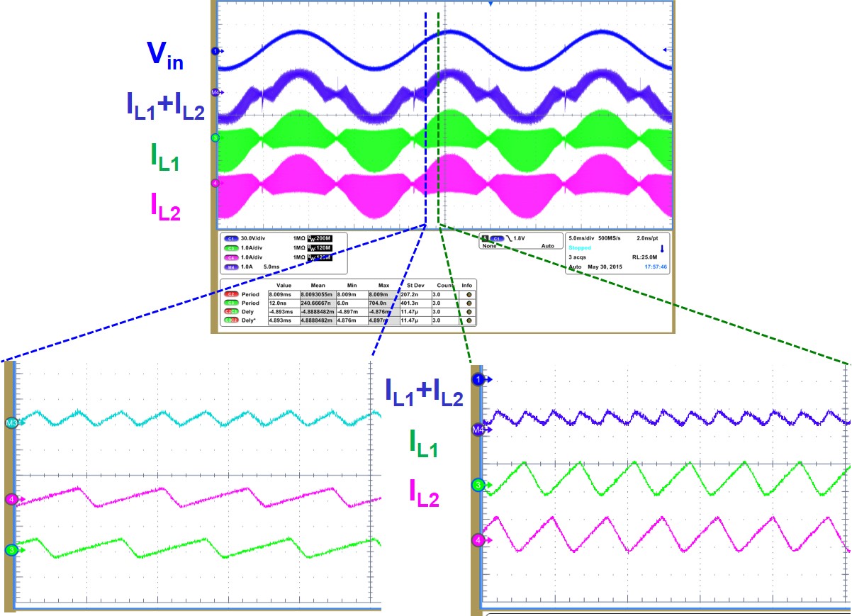Open the M4 math 1.0A settings badge
Screen dimensions: 852x616
[230, 267]
